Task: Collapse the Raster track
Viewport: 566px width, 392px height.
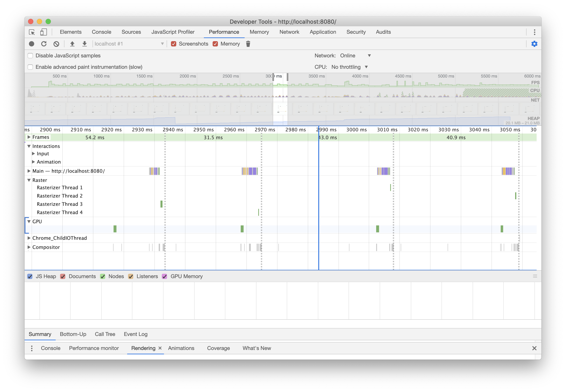Action: tap(29, 180)
